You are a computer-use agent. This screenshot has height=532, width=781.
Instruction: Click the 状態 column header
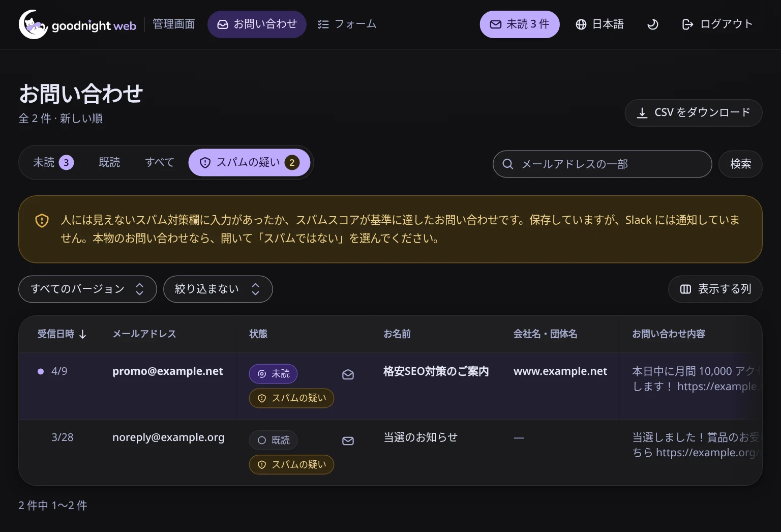coord(258,334)
